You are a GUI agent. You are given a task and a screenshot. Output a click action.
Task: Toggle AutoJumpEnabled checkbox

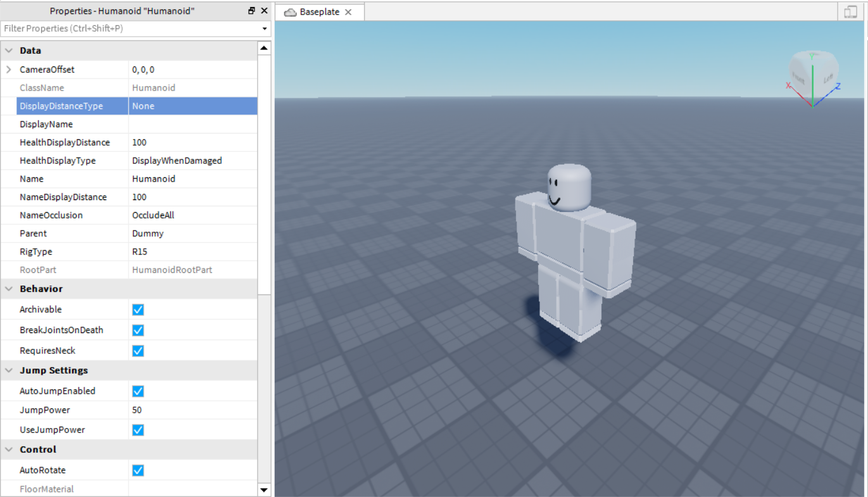[x=138, y=391]
